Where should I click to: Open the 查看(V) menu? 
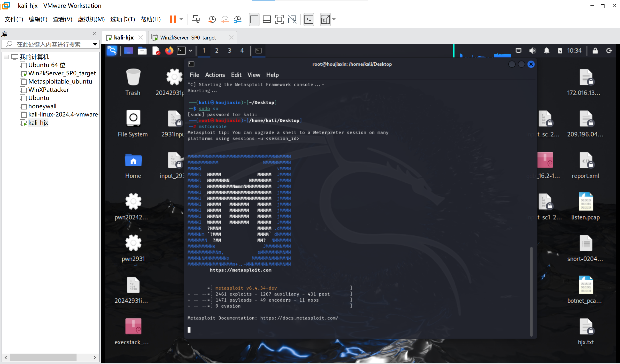[x=62, y=19]
